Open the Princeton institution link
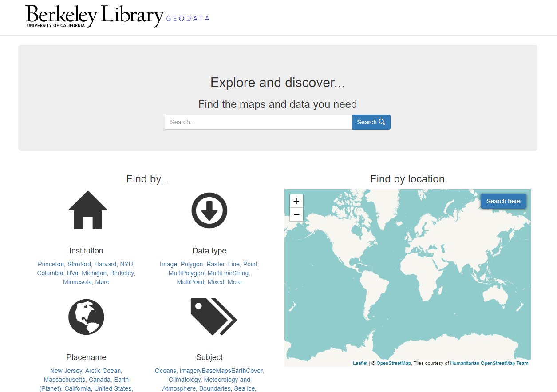This screenshot has width=557, height=392. point(51,264)
